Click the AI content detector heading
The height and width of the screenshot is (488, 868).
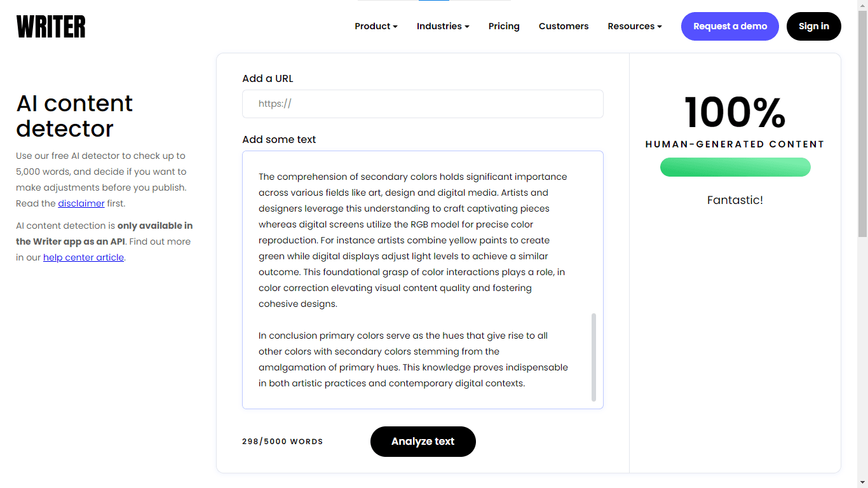click(x=74, y=116)
